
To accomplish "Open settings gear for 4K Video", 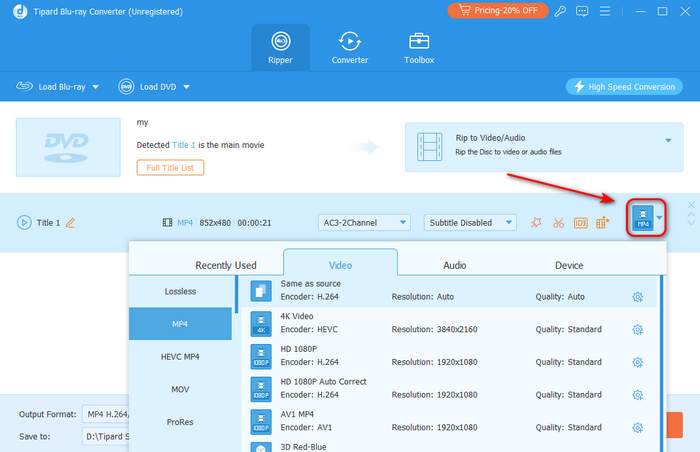I will pyautogui.click(x=638, y=330).
